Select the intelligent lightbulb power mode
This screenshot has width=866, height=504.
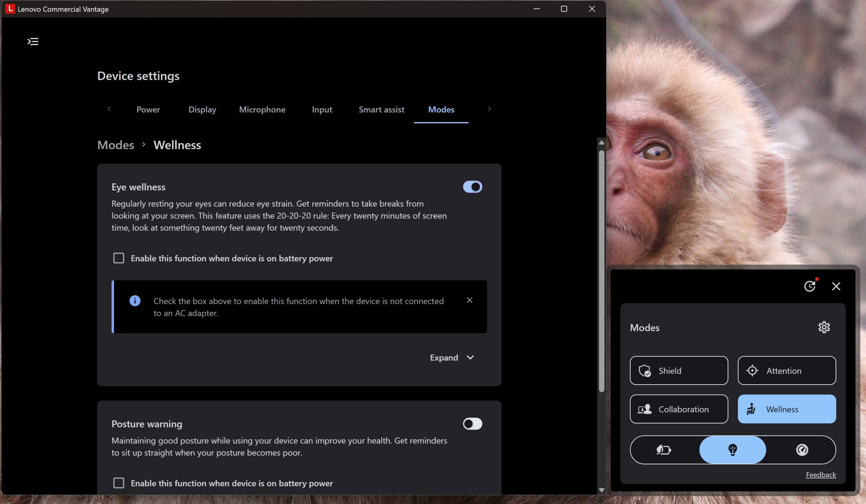point(732,450)
